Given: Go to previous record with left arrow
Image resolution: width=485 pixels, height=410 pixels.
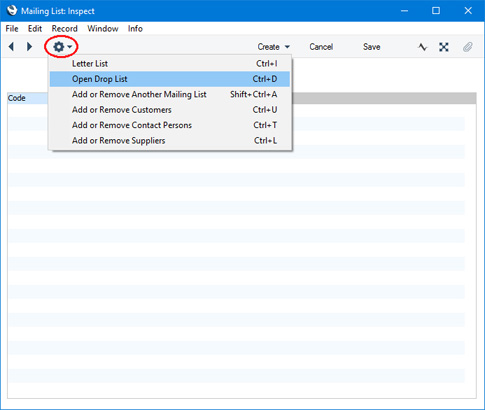Looking at the screenshot, I should pos(11,47).
